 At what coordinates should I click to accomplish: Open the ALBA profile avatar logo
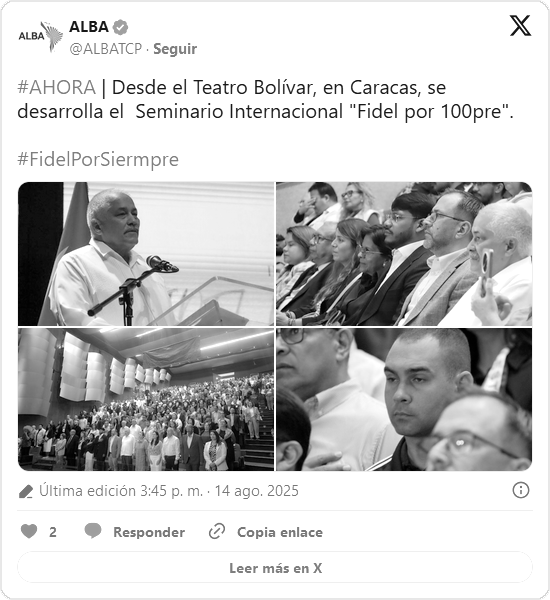41,36
